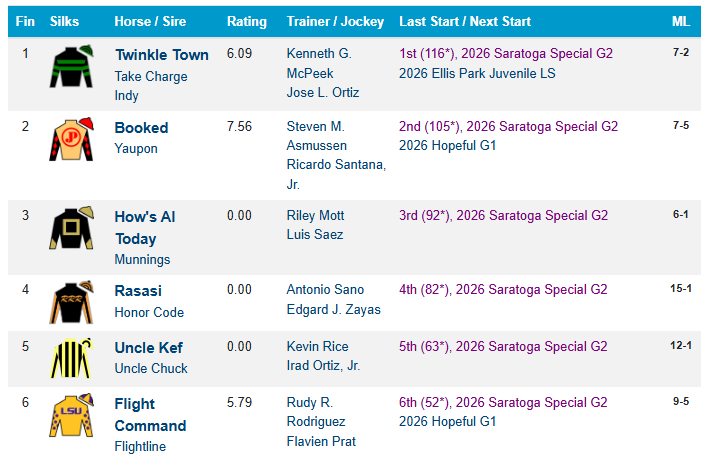Sort by the ML column header
The height and width of the screenshot is (470, 708).
point(680,21)
